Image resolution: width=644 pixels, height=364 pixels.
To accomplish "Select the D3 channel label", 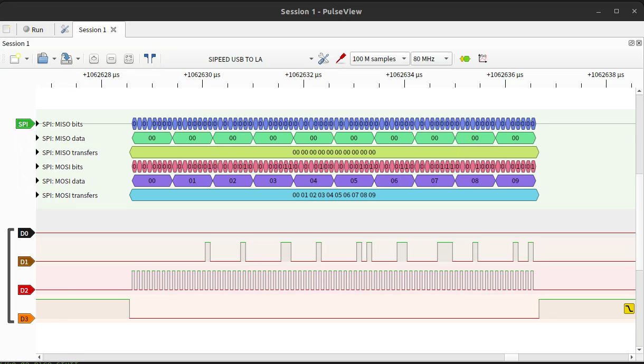I will [25, 319].
